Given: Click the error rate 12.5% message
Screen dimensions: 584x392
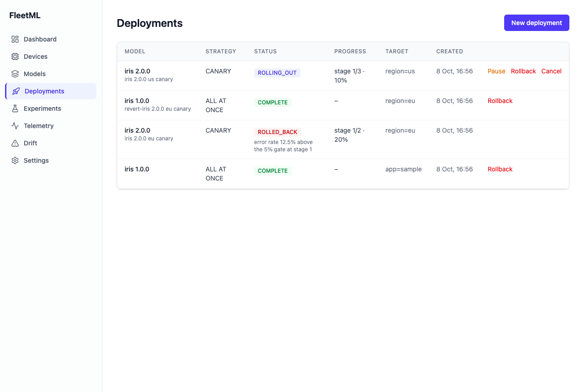Looking at the screenshot, I should pos(283,146).
